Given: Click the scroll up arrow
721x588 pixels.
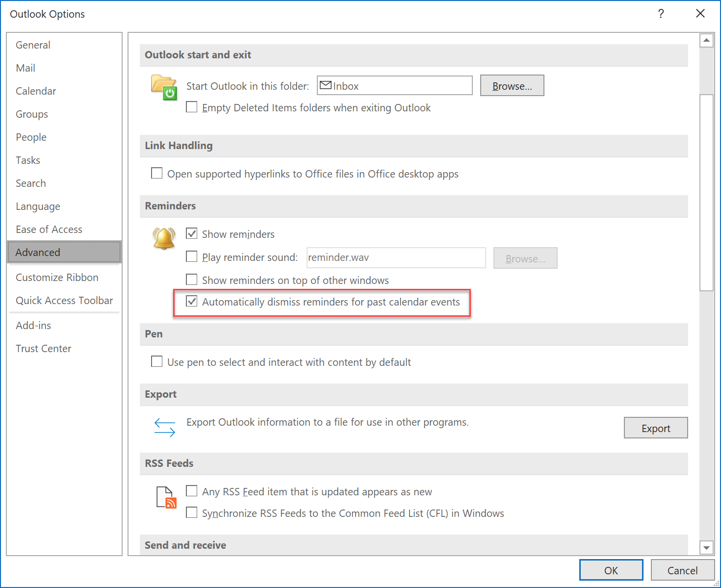Looking at the screenshot, I should pyautogui.click(x=706, y=40).
